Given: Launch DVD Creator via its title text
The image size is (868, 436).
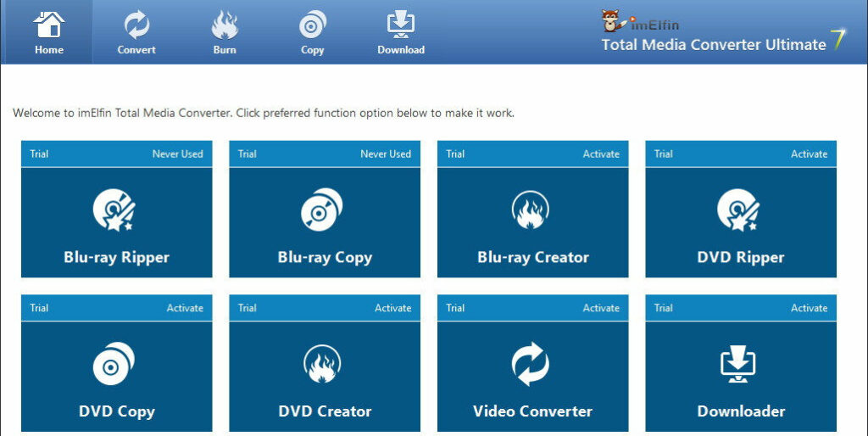Looking at the screenshot, I should 325,411.
